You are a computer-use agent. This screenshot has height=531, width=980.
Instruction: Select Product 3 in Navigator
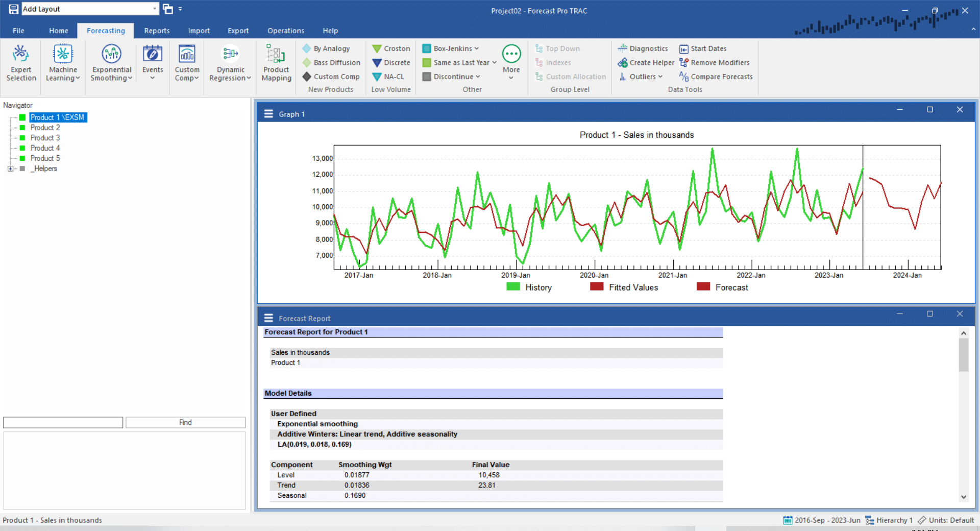(x=45, y=138)
